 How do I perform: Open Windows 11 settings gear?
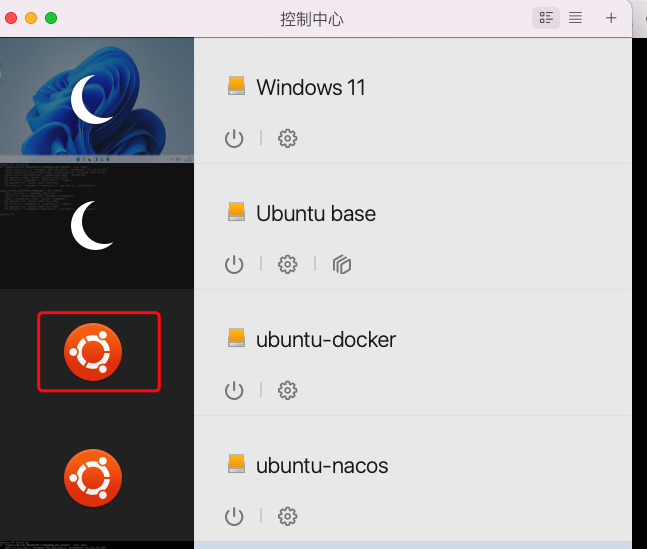(x=287, y=138)
